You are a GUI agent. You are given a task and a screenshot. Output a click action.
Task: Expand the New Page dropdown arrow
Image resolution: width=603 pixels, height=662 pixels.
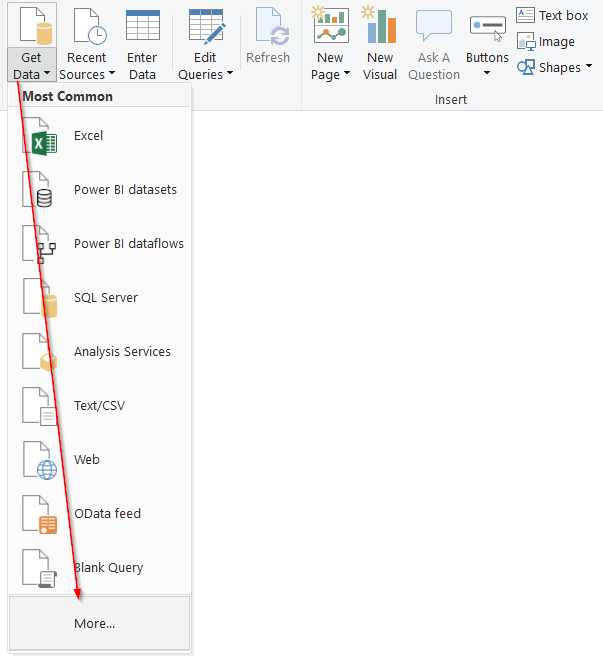(347, 73)
